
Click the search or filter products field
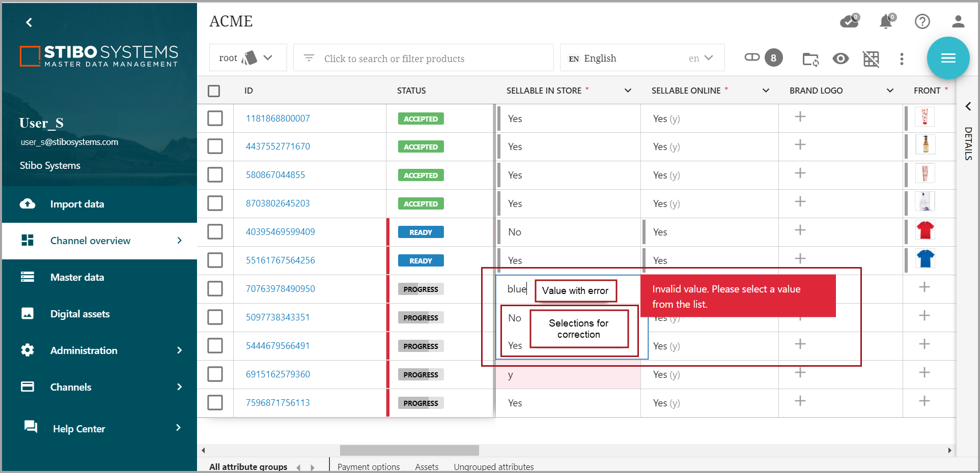[x=423, y=58]
